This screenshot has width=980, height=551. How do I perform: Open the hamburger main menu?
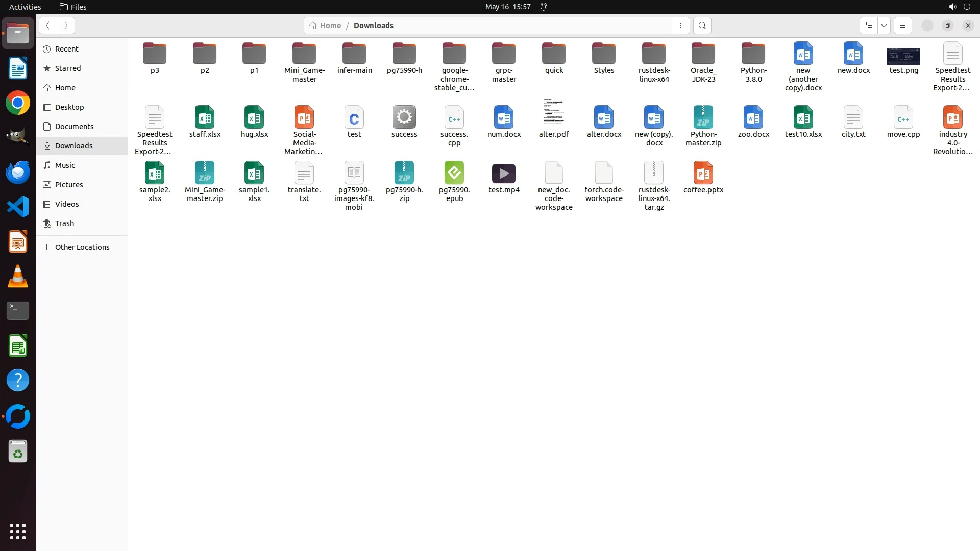point(902,26)
